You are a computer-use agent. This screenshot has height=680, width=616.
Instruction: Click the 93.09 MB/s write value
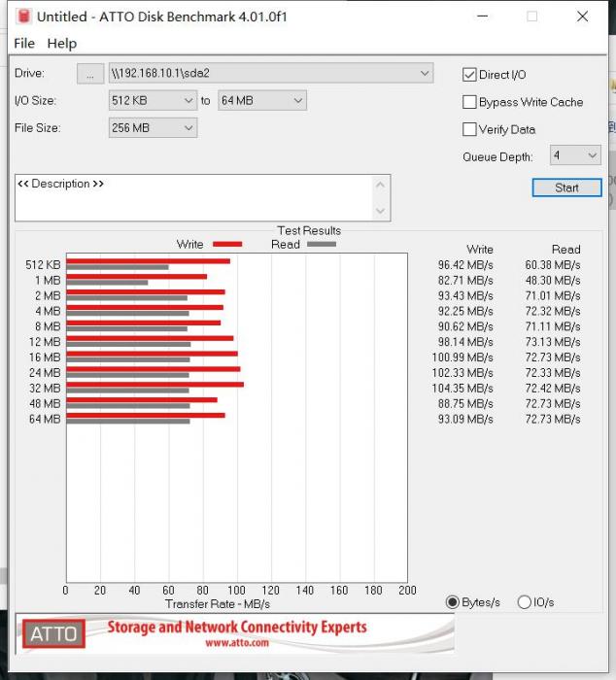[465, 420]
